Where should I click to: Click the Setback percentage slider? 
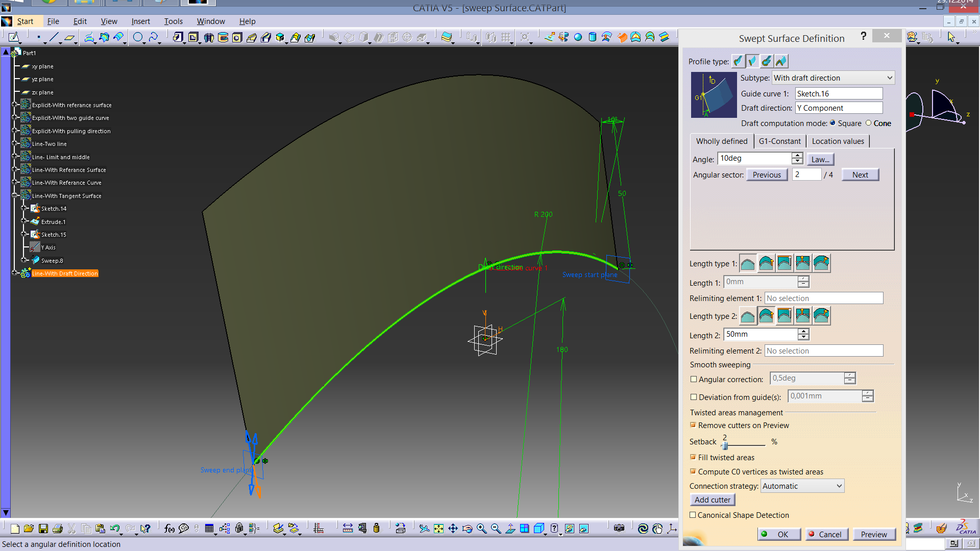[x=725, y=445]
